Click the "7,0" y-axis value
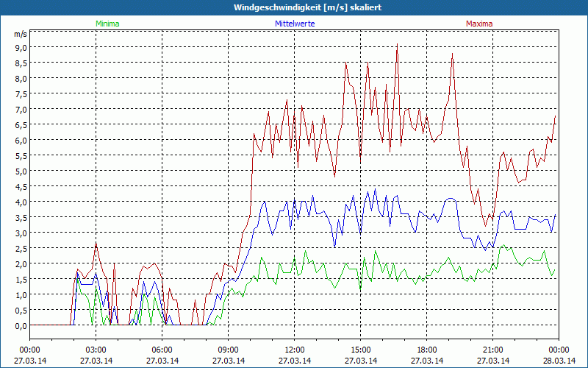The image size is (588, 368). (21, 109)
